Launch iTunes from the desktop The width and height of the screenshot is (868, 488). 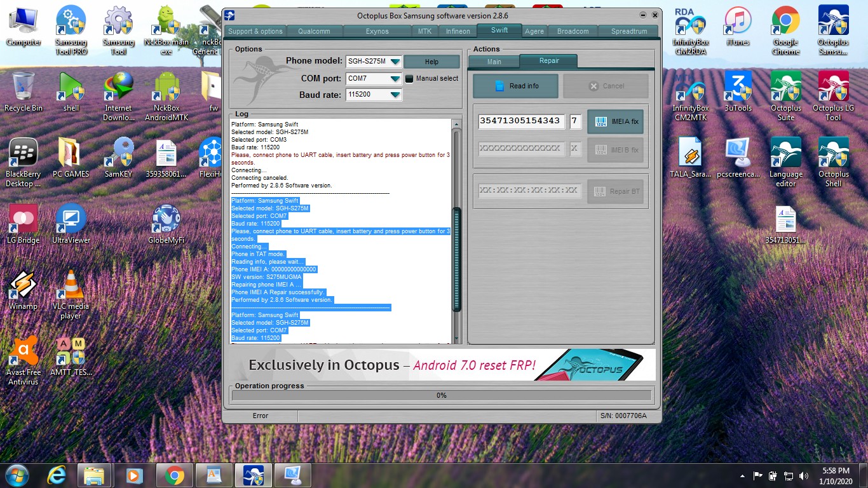[738, 27]
